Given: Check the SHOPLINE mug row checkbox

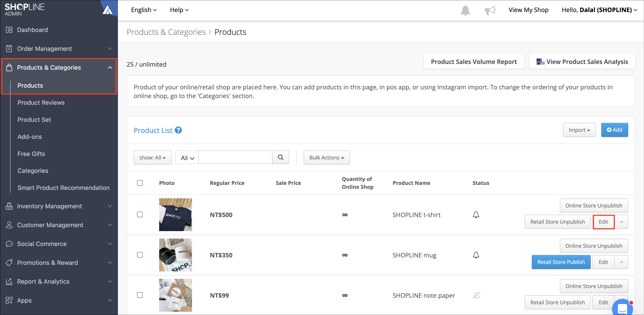Looking at the screenshot, I should pyautogui.click(x=140, y=255).
